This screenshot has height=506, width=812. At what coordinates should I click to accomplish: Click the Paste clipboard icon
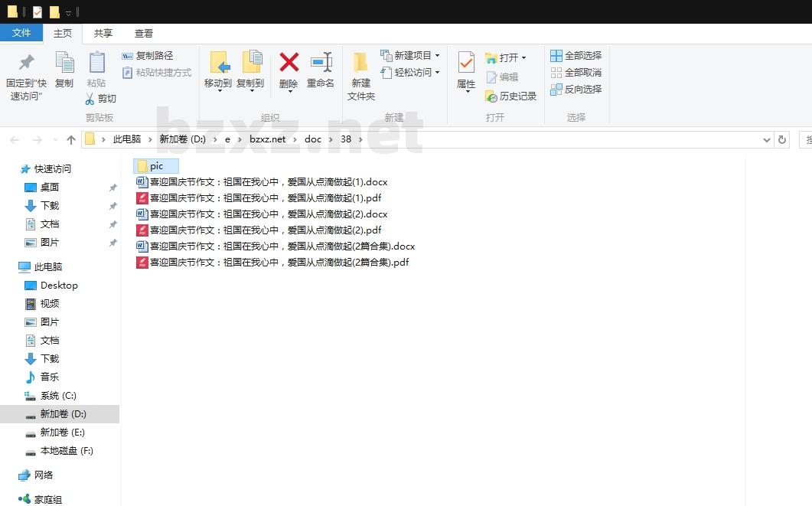tap(96, 64)
